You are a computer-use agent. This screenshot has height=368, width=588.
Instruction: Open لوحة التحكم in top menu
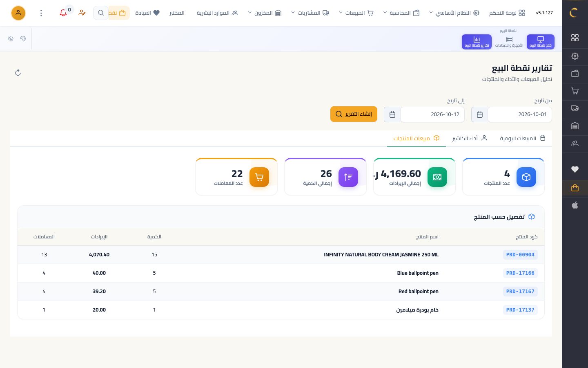click(x=507, y=13)
